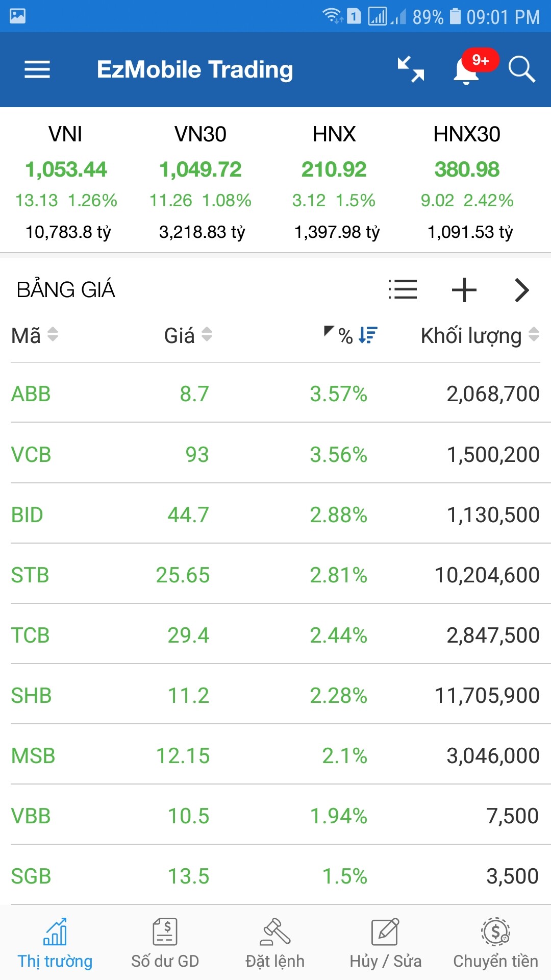Screen dimensions: 551x980
Task: Tap the collapse arrows icon in header
Action: click(x=411, y=69)
